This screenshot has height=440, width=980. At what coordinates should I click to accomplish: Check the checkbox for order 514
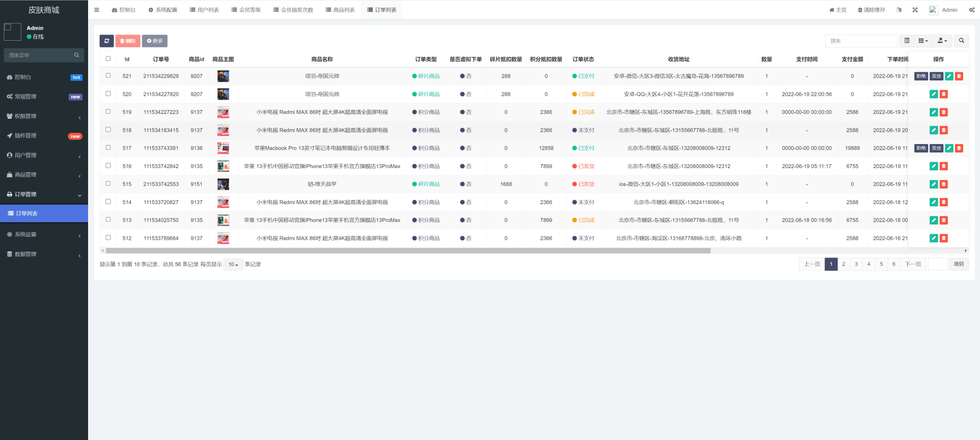[108, 202]
